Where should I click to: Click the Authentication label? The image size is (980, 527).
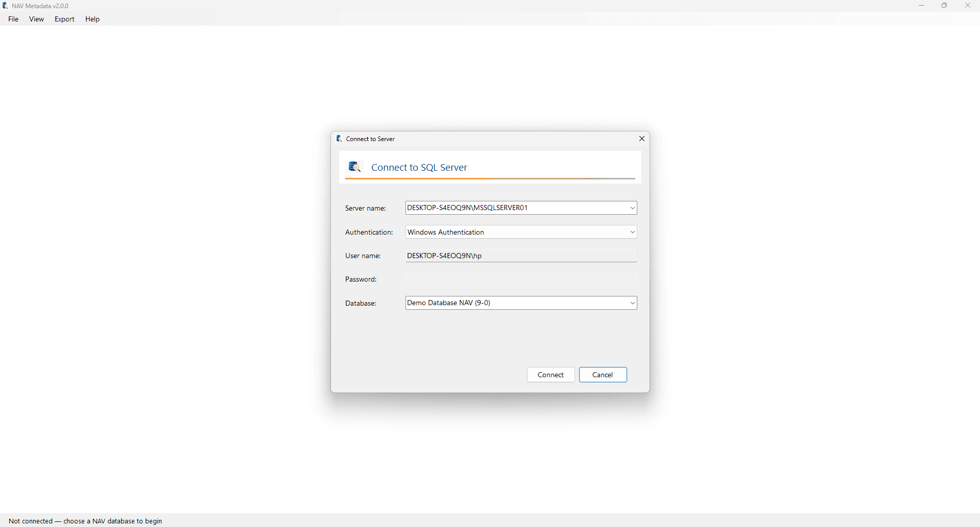pos(369,232)
